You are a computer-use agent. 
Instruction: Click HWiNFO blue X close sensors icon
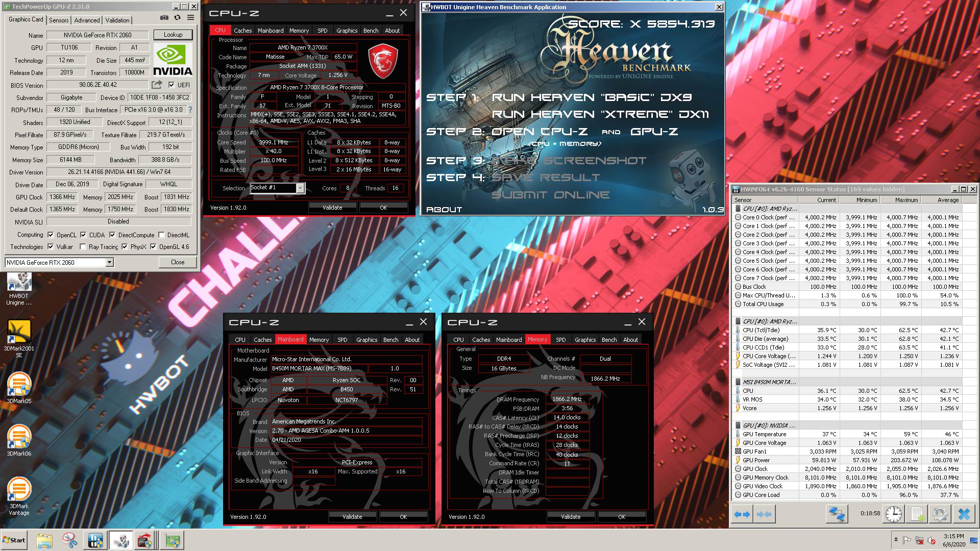point(964,514)
